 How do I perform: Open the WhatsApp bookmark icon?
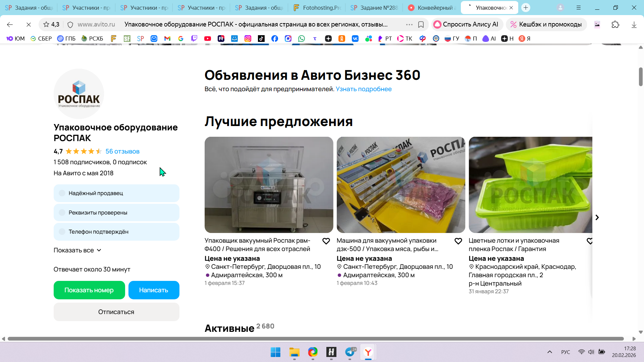click(302, 39)
